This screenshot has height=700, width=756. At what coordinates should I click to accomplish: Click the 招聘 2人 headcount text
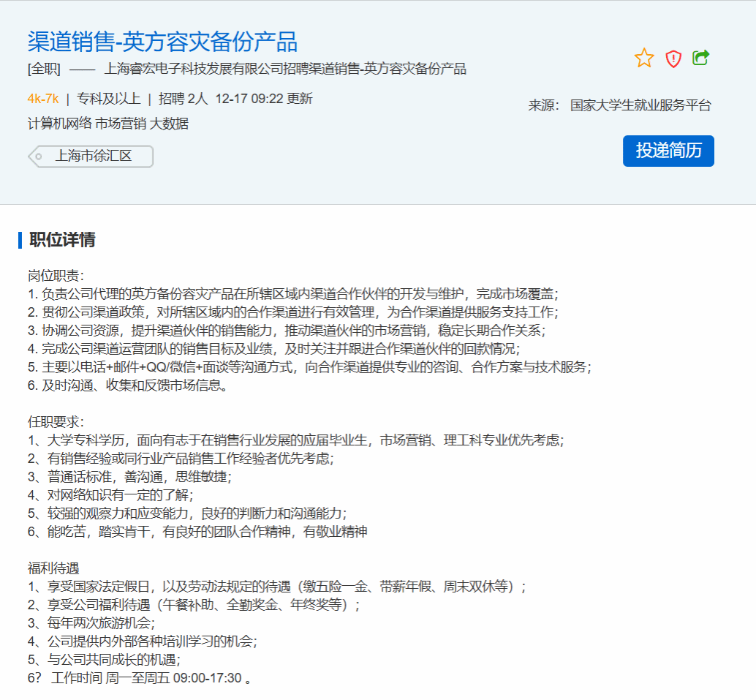coord(183,99)
